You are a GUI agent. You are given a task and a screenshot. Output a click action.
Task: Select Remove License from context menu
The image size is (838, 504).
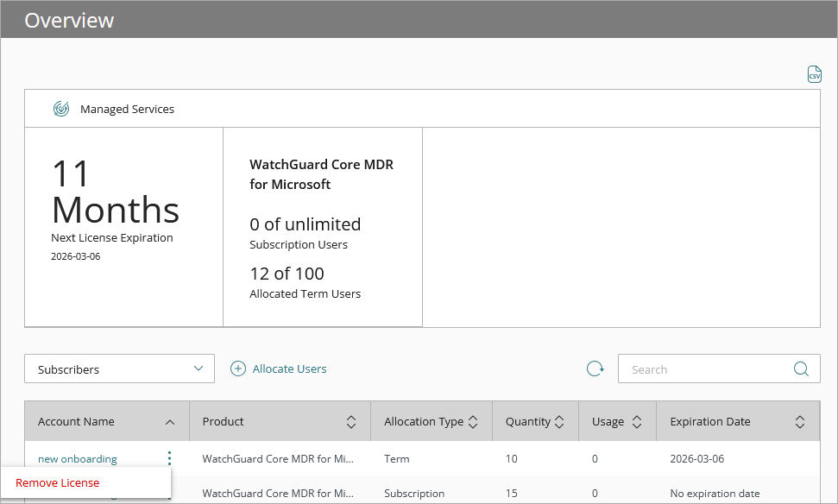[x=58, y=482]
